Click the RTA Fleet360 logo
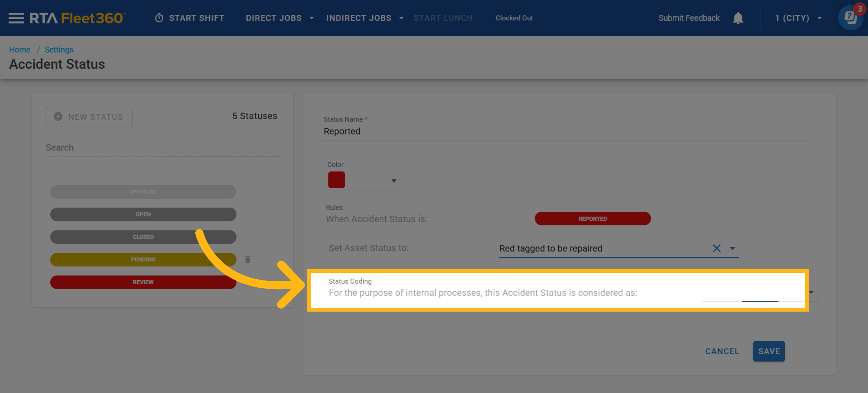The width and height of the screenshot is (868, 393). pyautogui.click(x=78, y=18)
